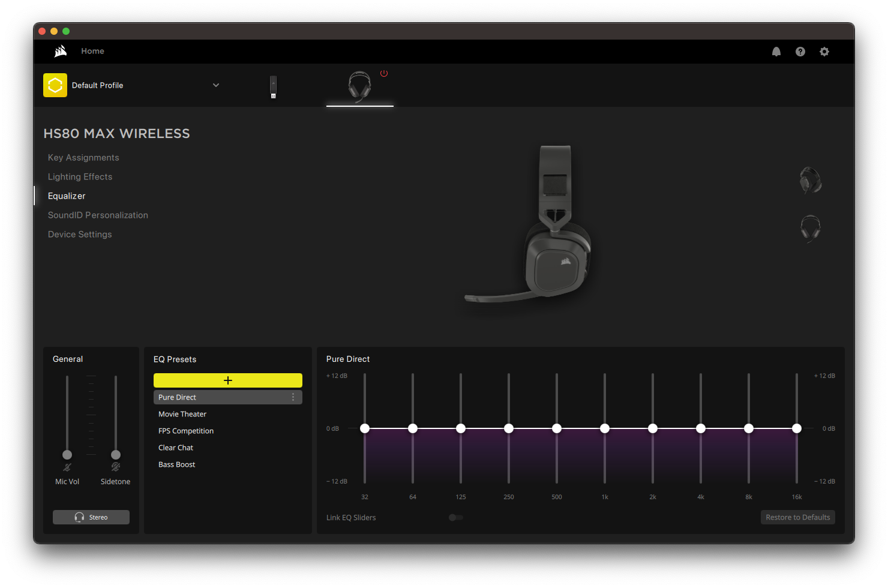
Task: Select the HS80 headset device tab icon
Action: coord(359,86)
